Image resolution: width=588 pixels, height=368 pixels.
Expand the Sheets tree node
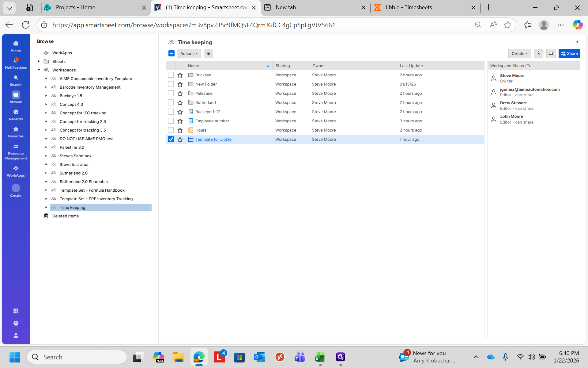[x=39, y=61]
